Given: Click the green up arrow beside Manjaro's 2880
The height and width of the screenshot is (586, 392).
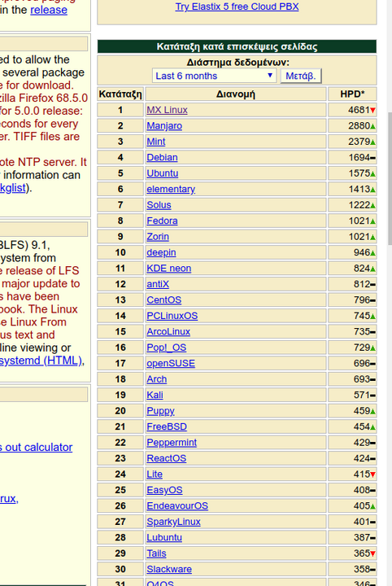Looking at the screenshot, I should click(x=372, y=126).
